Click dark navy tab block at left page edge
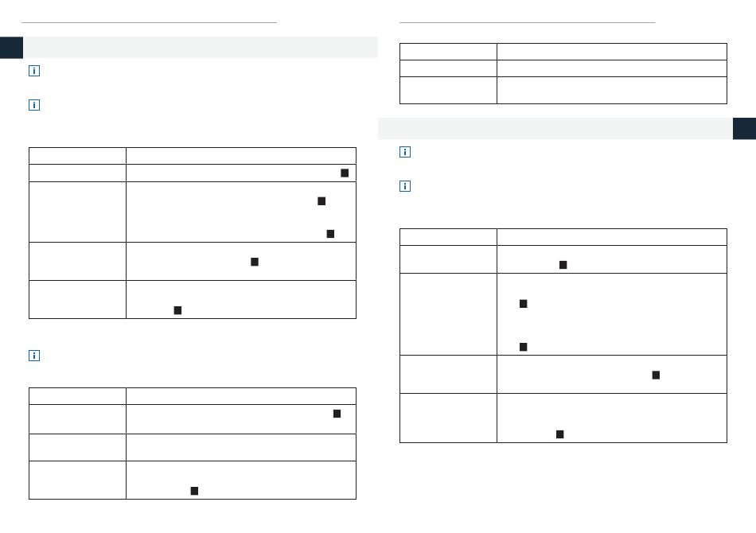Viewport: 756px width, 533px height. tap(12, 47)
